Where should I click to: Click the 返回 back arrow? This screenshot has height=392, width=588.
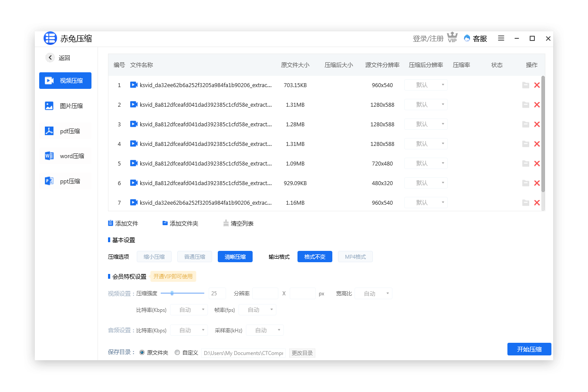click(50, 57)
